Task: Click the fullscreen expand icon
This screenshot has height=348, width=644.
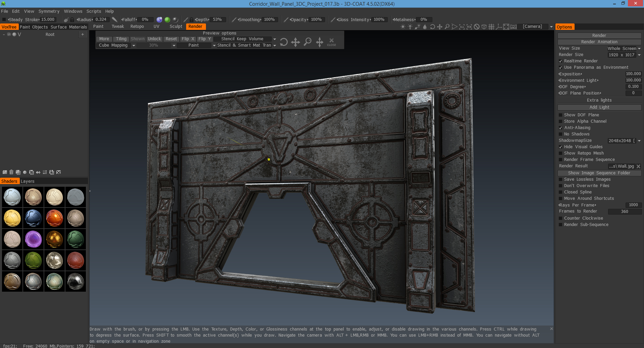Action: click(x=506, y=27)
